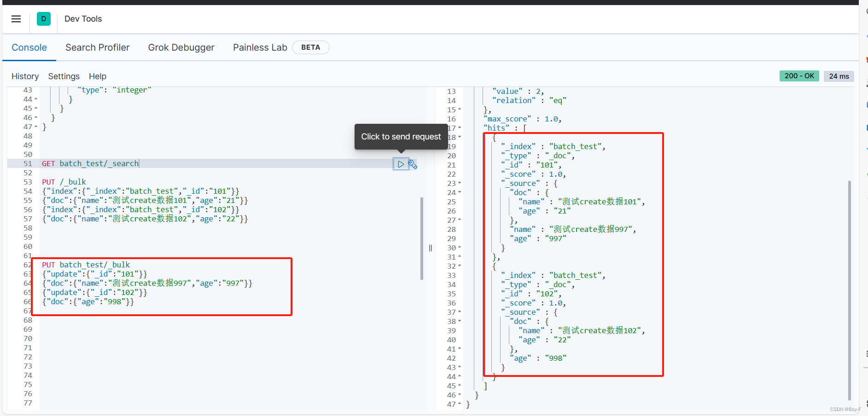Click editor line number 51
This screenshot has width=868, height=416.
[x=28, y=163]
